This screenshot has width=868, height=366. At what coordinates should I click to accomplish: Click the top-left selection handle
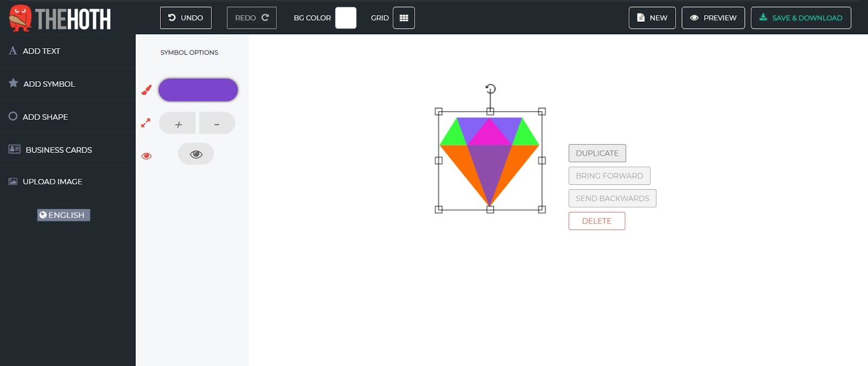tap(439, 112)
